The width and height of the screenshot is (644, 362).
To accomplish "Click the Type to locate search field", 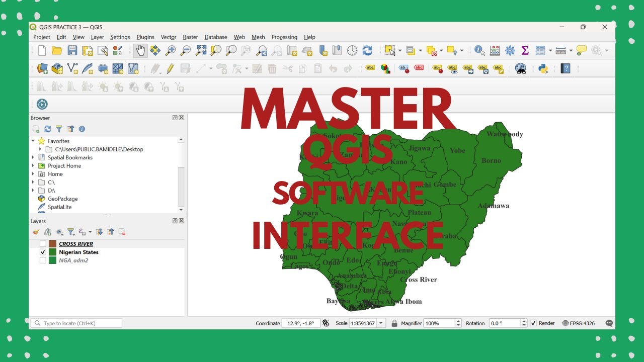I will 76,323.
